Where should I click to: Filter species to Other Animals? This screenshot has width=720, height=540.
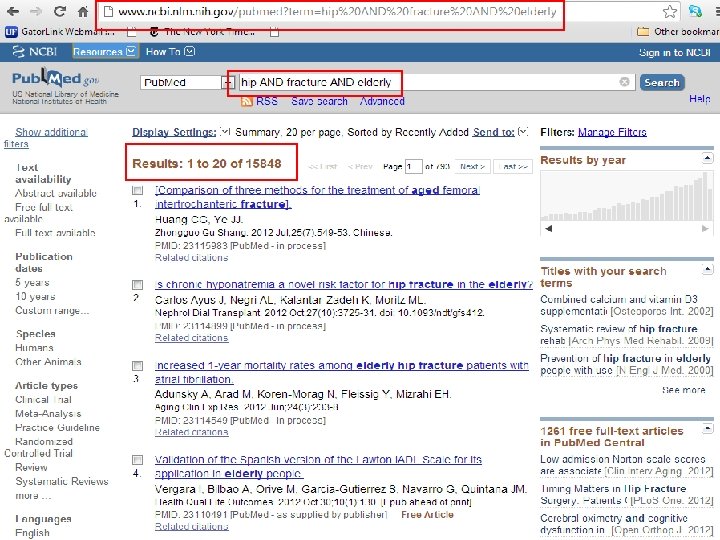[48, 361]
